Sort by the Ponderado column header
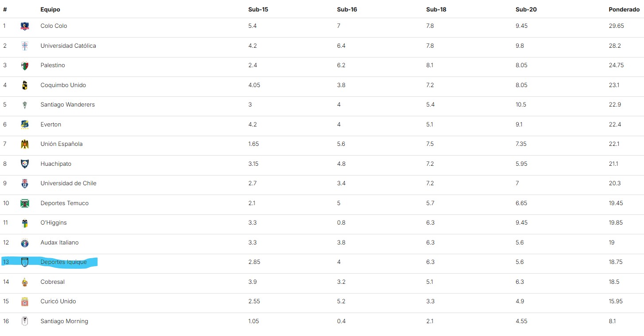 [x=624, y=9]
